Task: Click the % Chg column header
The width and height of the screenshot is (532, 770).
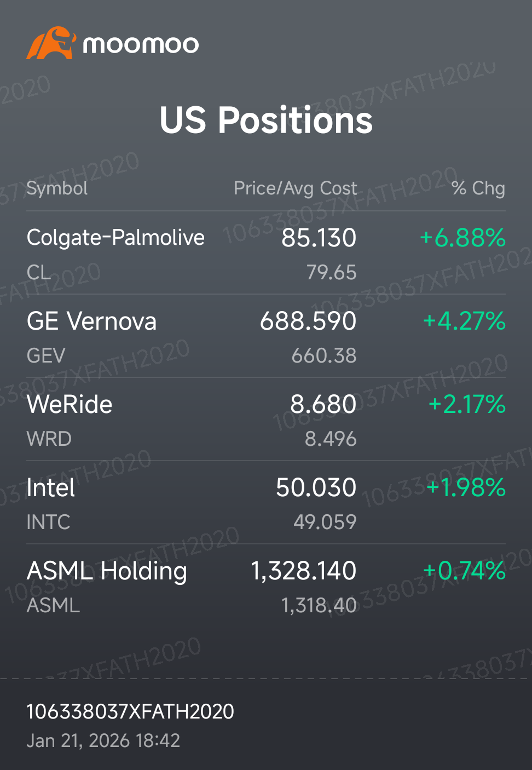Action: [x=478, y=188]
